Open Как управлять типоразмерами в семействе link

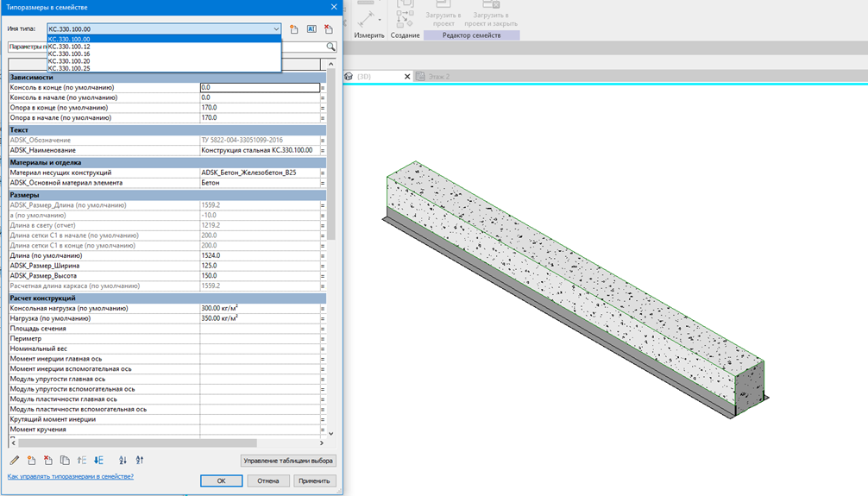click(70, 476)
